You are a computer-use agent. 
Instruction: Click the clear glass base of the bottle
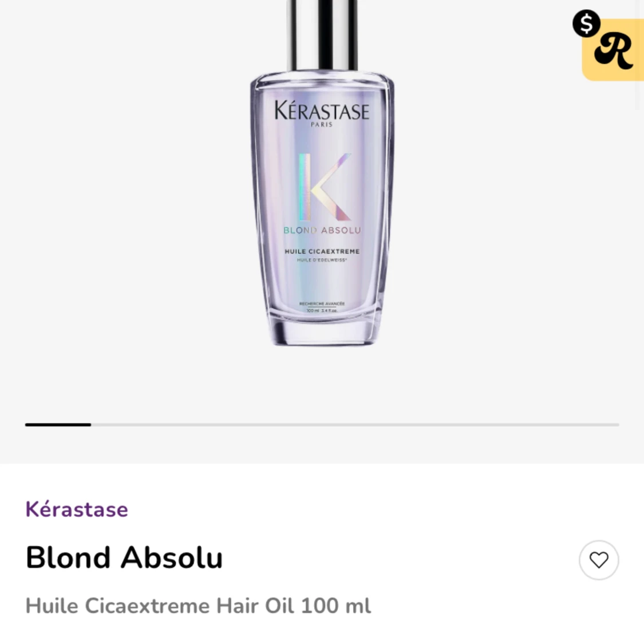pos(323,332)
